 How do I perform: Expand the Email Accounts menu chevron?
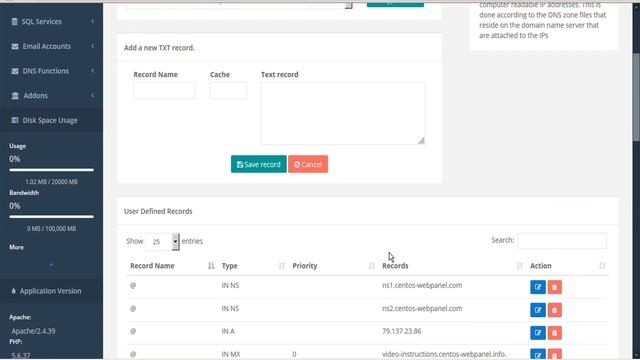click(x=92, y=47)
